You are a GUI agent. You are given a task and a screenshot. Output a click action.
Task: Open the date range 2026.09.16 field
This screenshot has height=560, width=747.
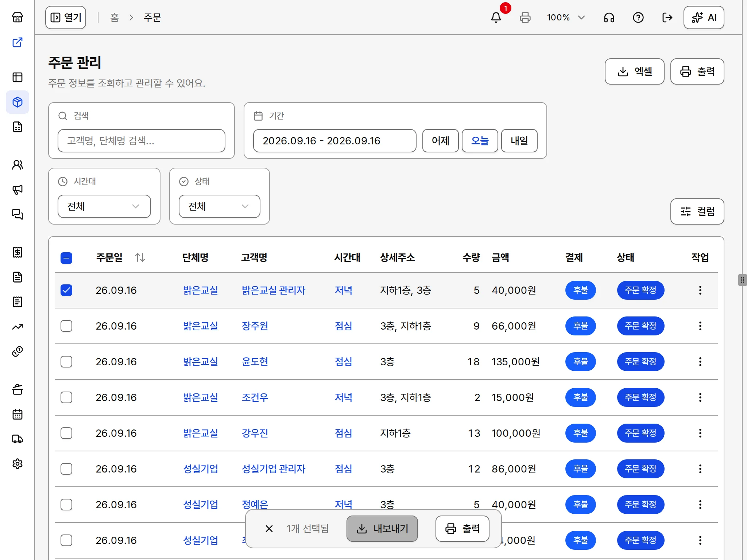(x=335, y=141)
